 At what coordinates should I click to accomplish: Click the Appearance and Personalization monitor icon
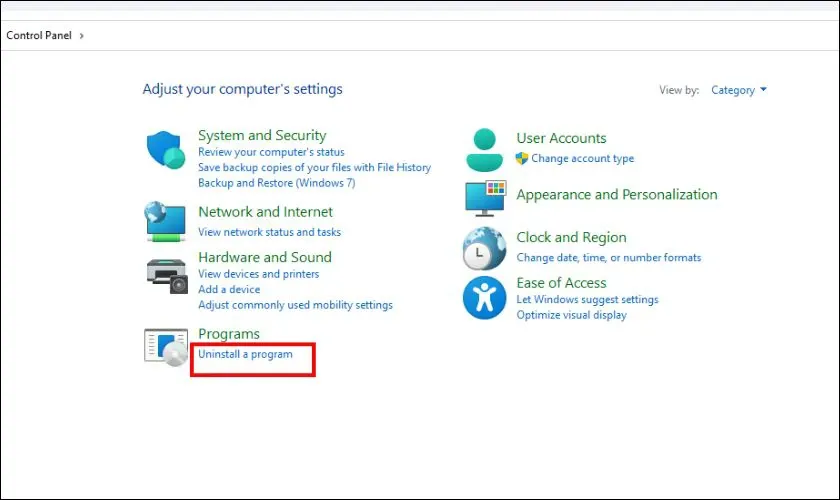[x=485, y=198]
